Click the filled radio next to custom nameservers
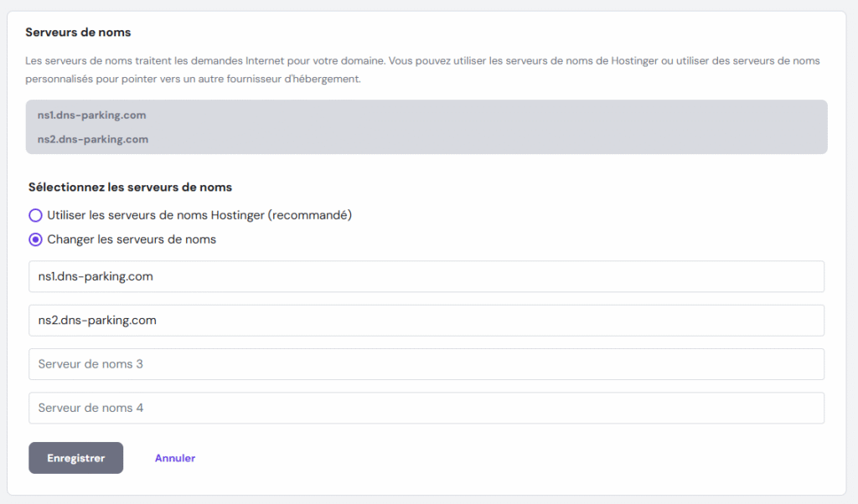 click(35, 239)
